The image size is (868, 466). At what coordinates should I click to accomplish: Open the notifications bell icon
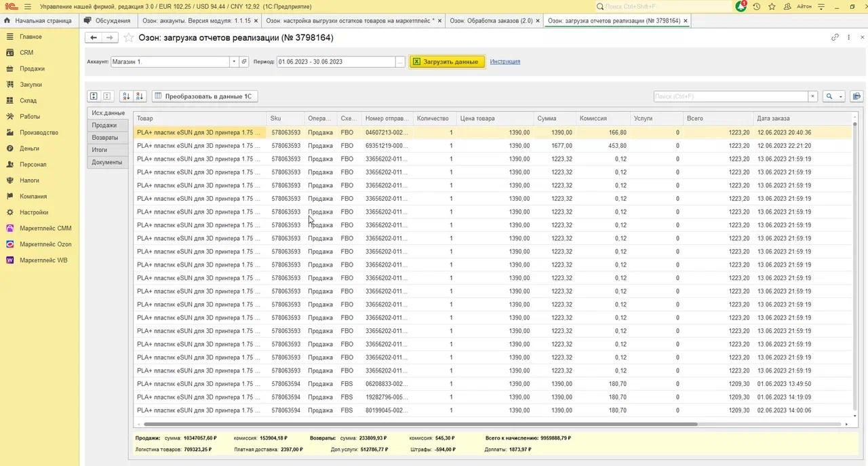pos(741,6)
